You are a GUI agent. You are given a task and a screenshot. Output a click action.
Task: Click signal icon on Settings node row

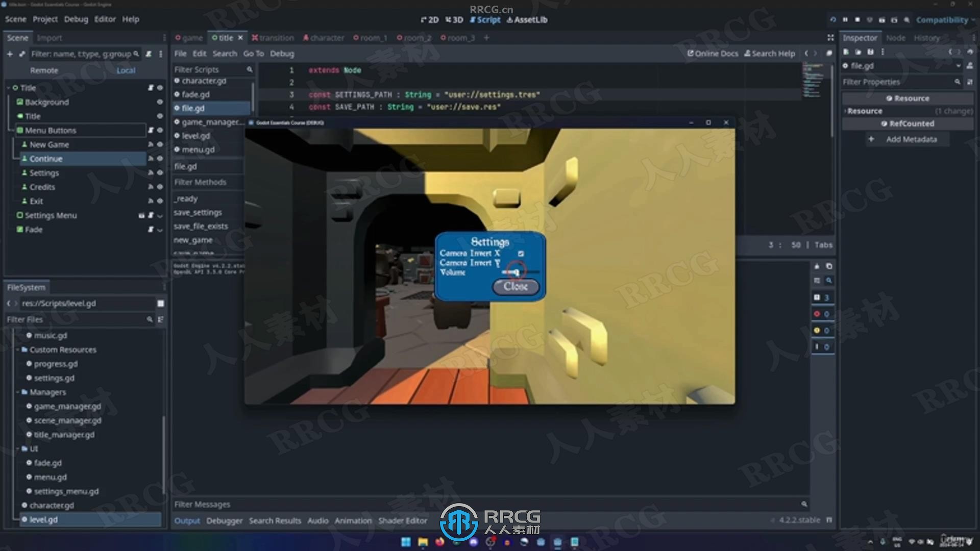tap(151, 173)
